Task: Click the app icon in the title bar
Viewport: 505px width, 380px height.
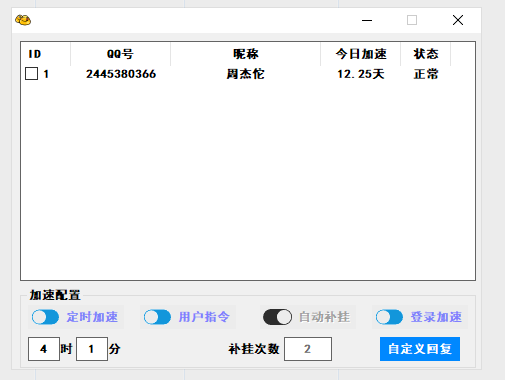Action: coord(23,20)
